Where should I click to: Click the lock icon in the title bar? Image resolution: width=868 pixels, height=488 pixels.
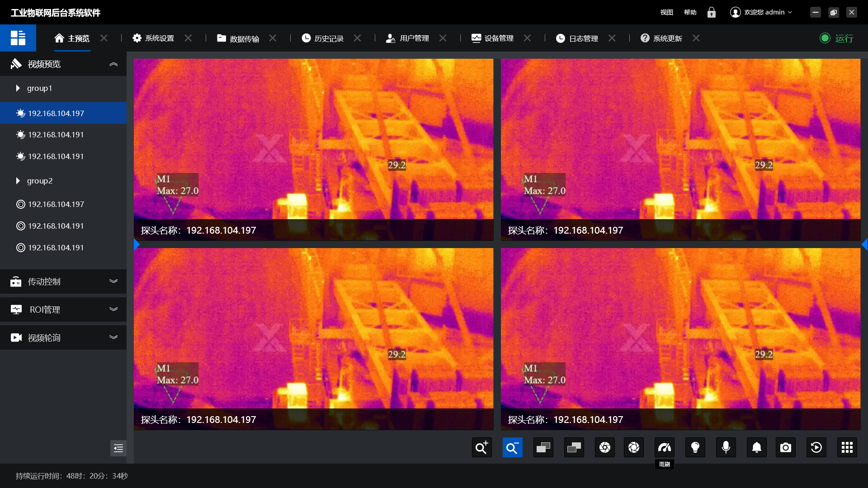click(711, 12)
